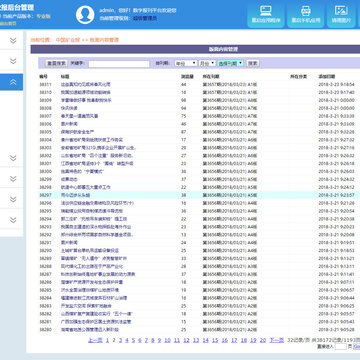
Task: Go to previous page link 上一页
Action: 95,340
